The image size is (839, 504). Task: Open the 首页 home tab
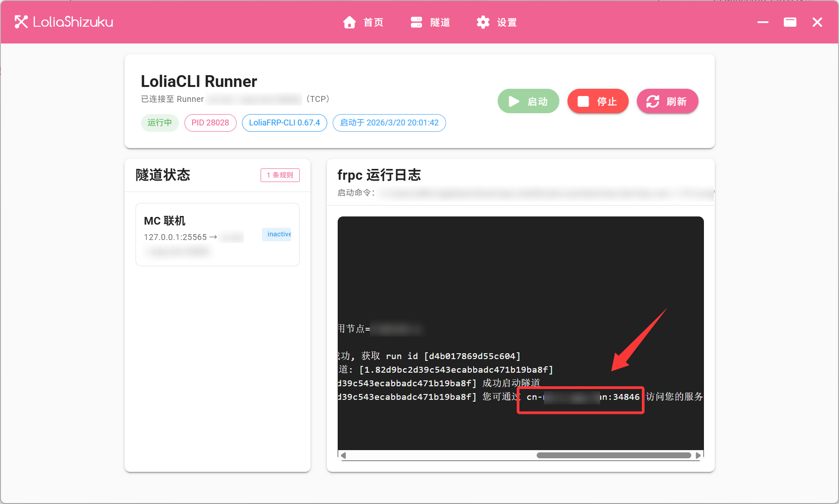coord(364,22)
